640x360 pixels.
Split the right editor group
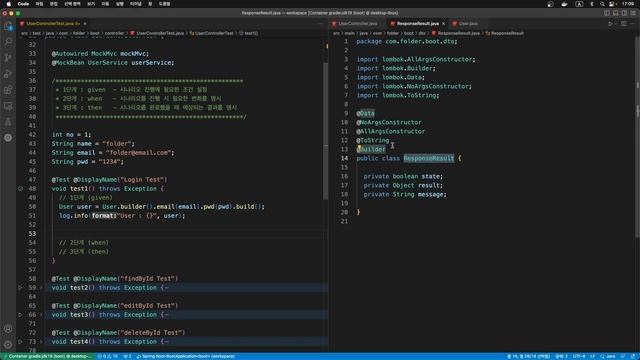624,24
